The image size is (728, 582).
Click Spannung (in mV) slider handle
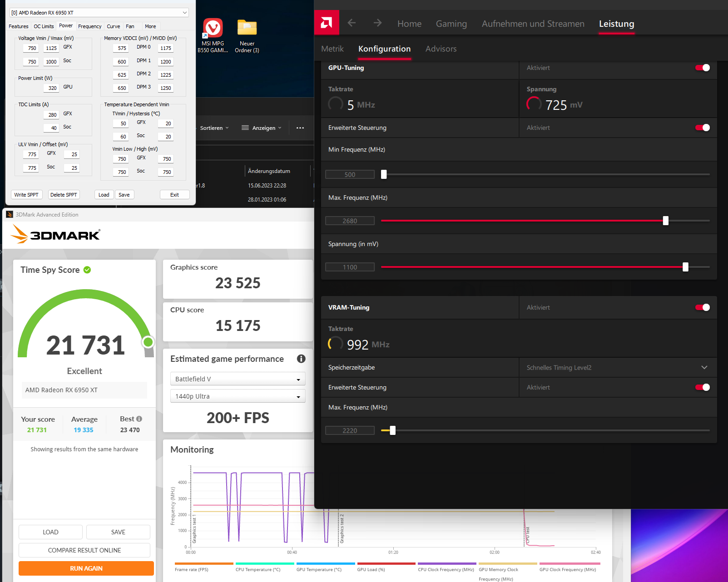tap(685, 267)
